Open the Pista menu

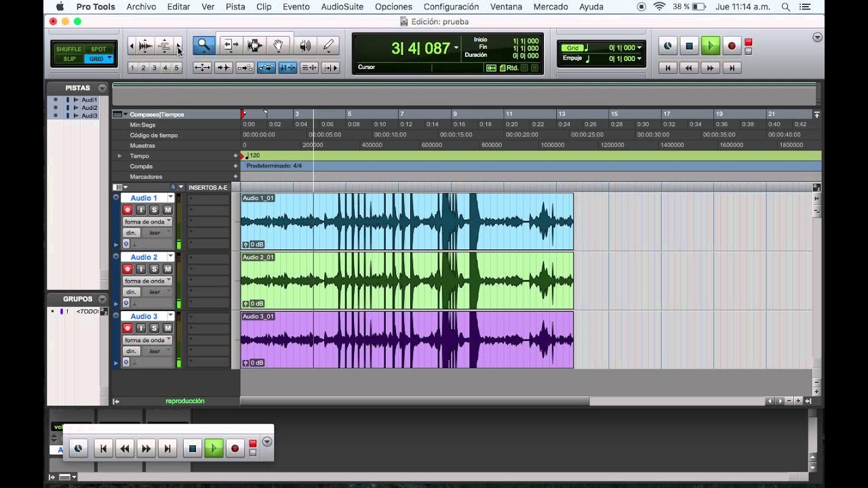coord(235,7)
